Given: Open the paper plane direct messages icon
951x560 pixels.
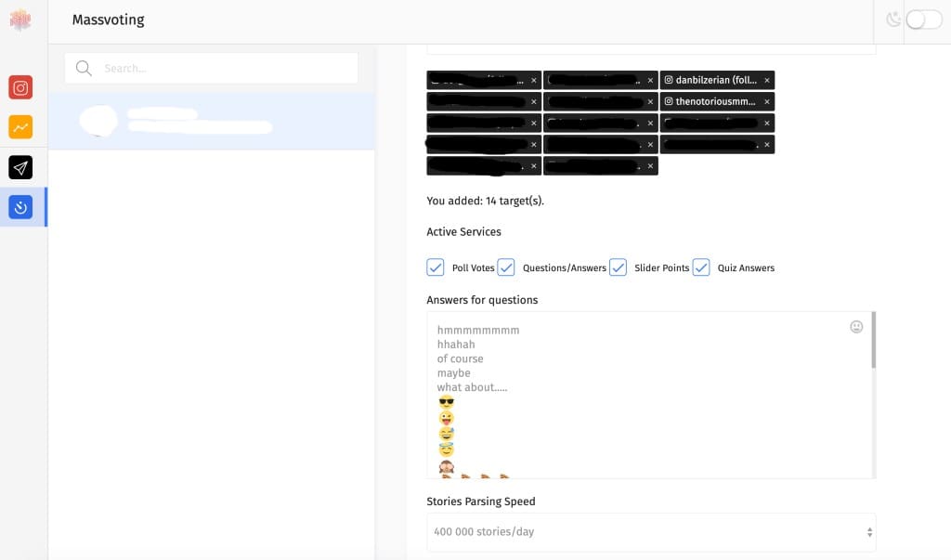Looking at the screenshot, I should click(20, 167).
